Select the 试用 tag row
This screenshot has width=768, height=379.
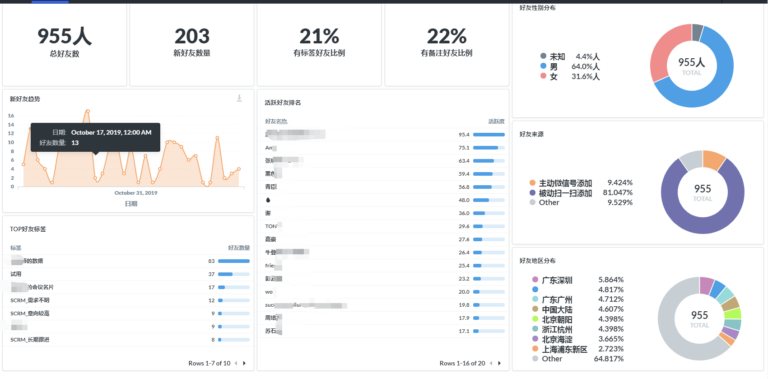(130, 274)
